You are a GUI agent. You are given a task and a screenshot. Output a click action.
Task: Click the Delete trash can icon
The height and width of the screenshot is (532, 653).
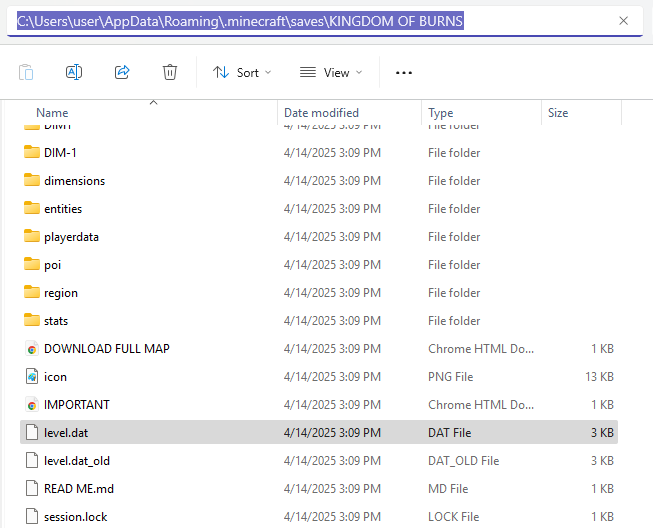click(x=170, y=72)
